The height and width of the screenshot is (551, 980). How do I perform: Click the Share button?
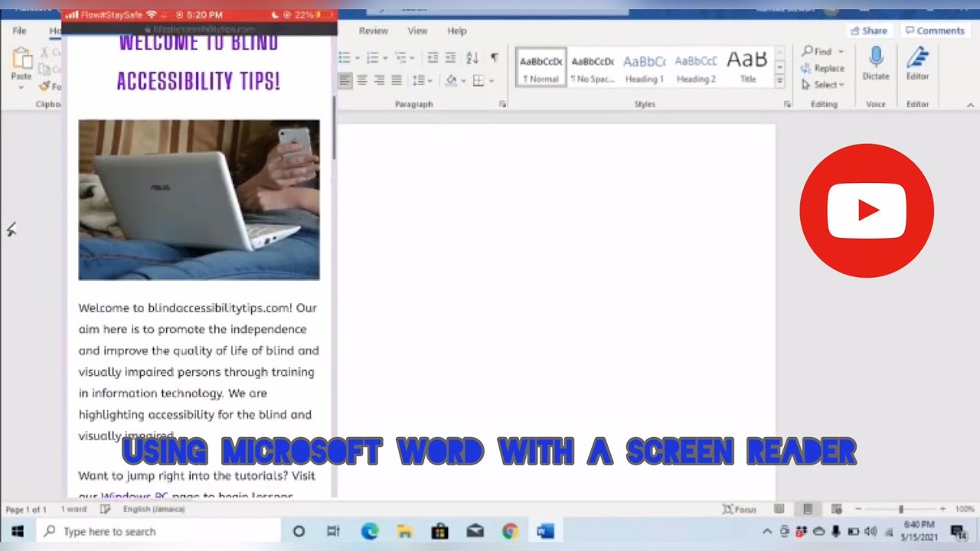click(x=869, y=31)
